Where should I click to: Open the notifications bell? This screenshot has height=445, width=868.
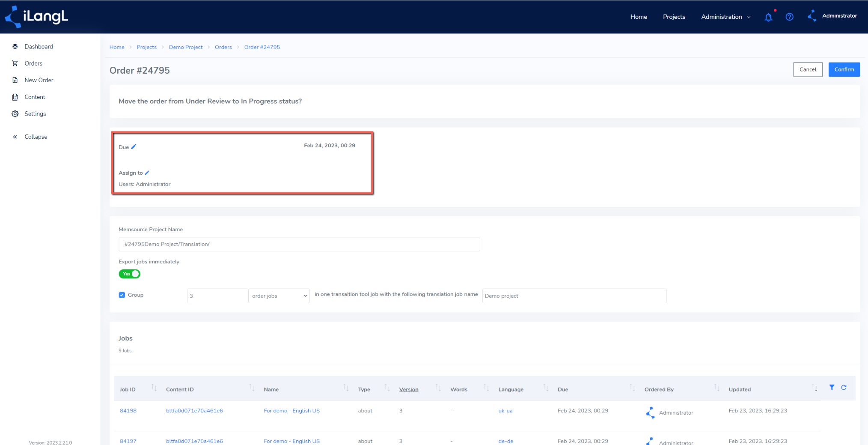(x=768, y=17)
